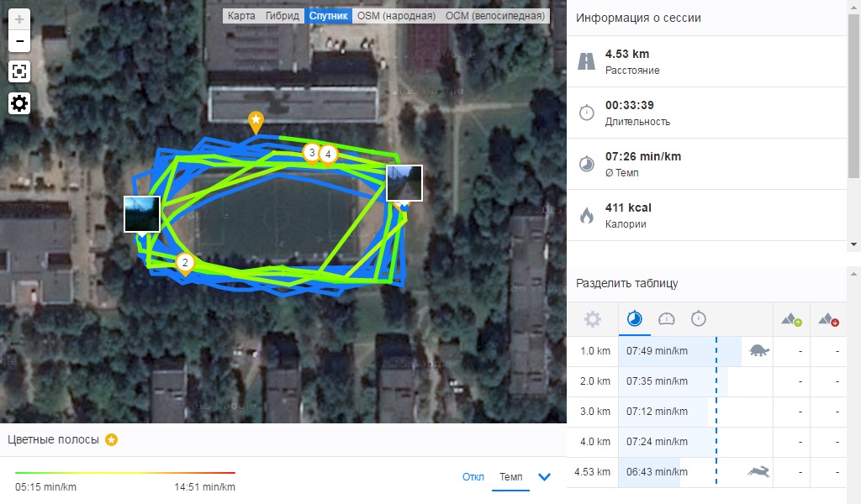Screen dimensions: 861x504
Task: Turn off colored traces with Откл
Action: 473,476
